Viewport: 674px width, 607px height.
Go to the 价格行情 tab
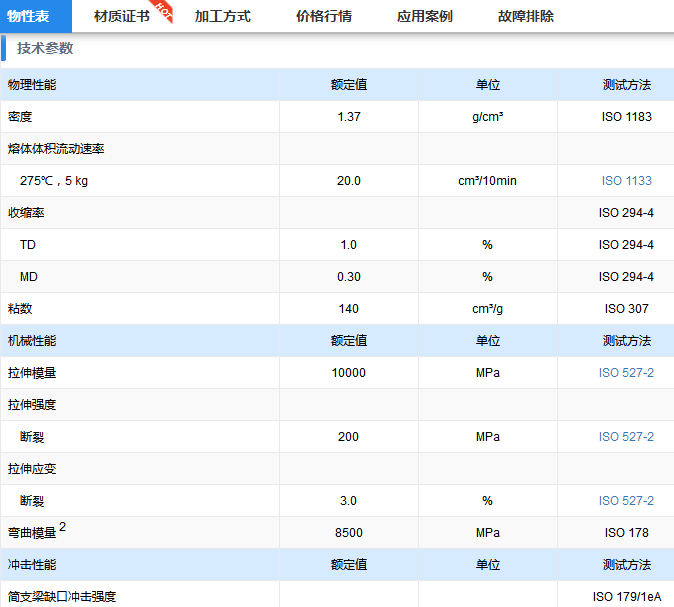pos(323,16)
